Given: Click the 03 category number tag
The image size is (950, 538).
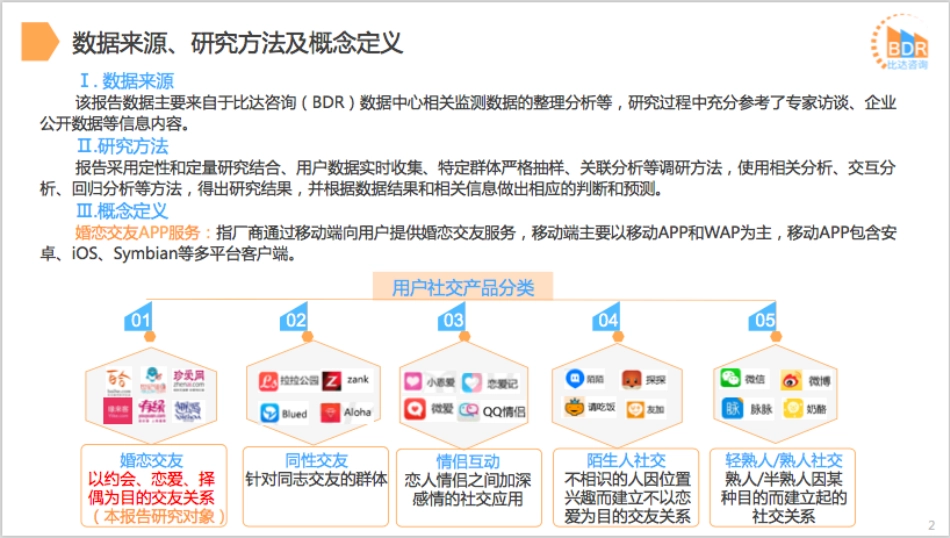Looking at the screenshot, I should click(452, 319).
